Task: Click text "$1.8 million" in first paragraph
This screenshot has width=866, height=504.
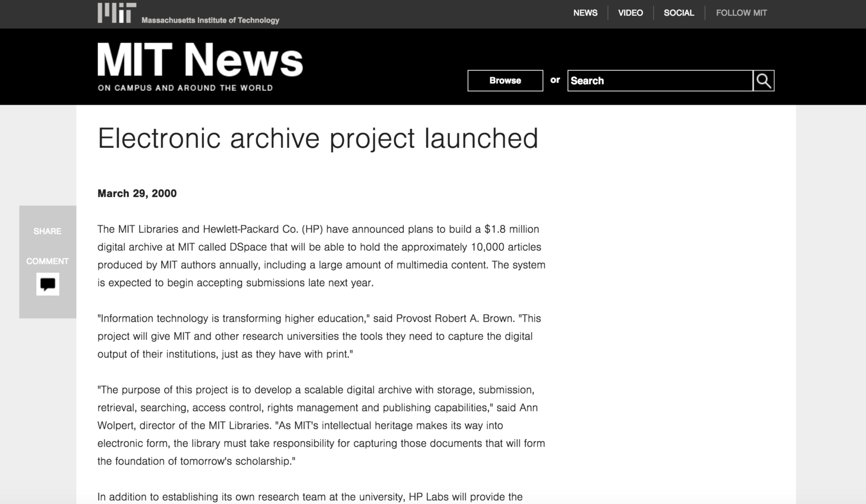Action: pos(512,229)
